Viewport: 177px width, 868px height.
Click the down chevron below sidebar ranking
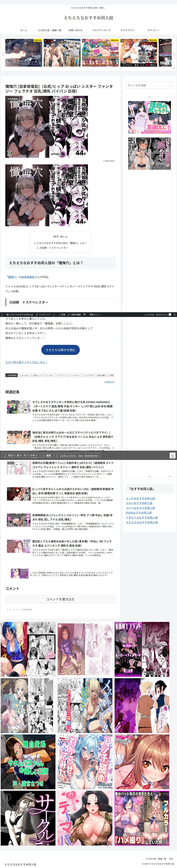[149, 476]
